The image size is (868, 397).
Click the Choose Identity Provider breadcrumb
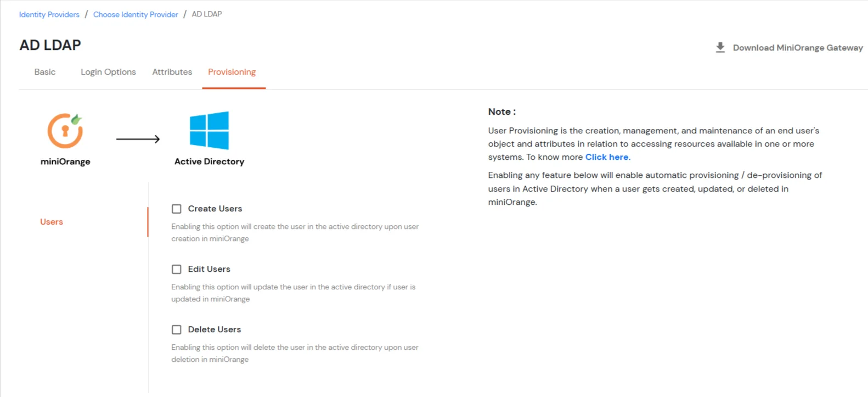coord(136,14)
